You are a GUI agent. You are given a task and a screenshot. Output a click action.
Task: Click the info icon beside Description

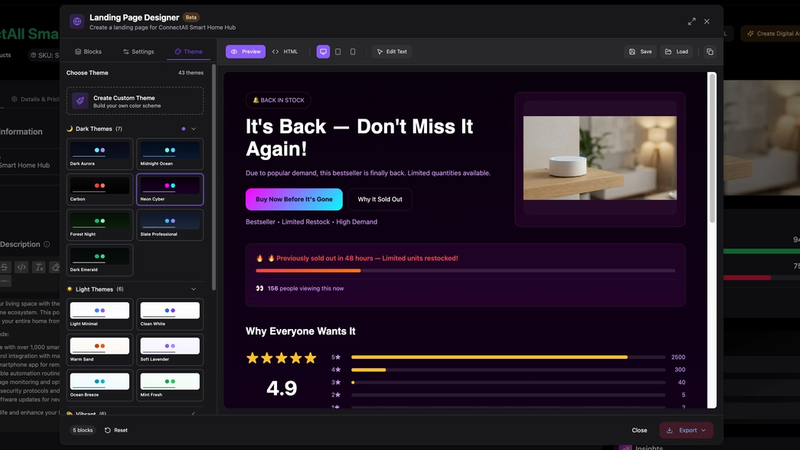(46, 244)
